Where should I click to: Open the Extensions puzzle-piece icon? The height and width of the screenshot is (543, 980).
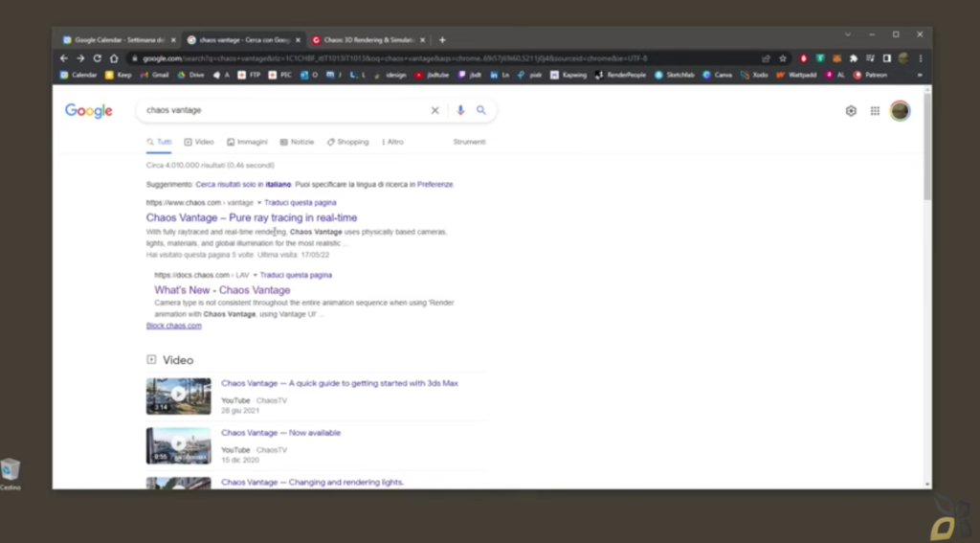pos(853,58)
